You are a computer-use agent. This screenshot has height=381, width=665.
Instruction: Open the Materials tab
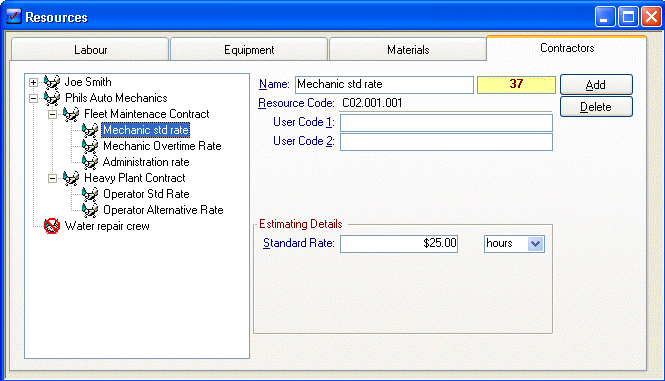point(408,50)
